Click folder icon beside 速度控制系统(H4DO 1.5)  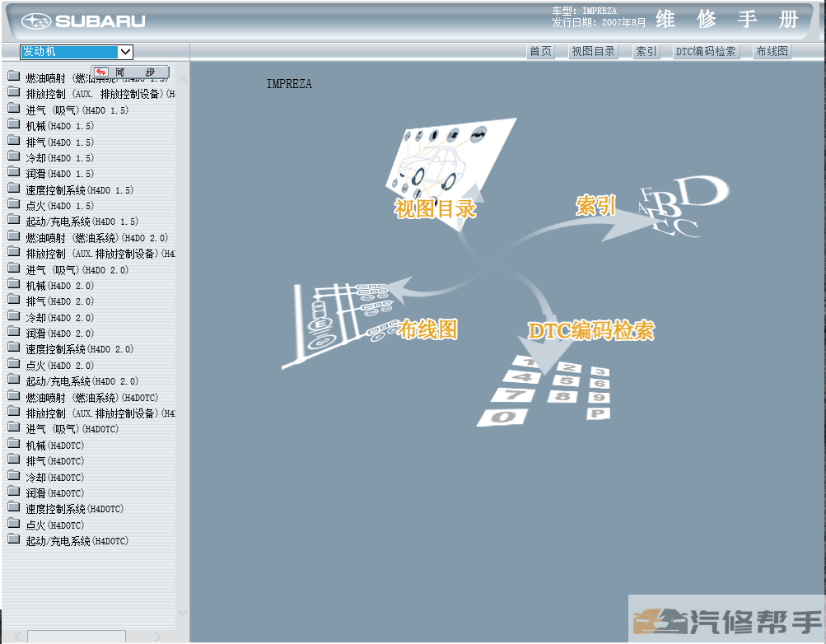point(14,189)
